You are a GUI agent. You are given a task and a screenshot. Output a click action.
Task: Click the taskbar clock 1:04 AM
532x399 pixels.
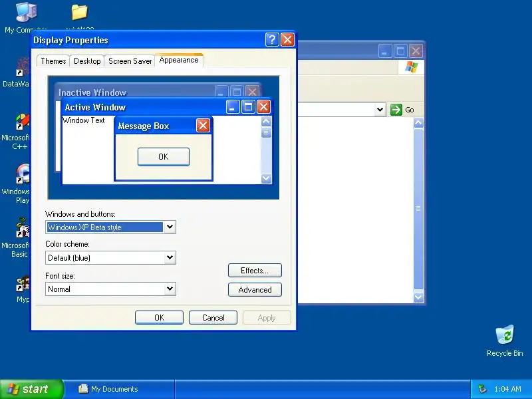[x=507, y=389]
